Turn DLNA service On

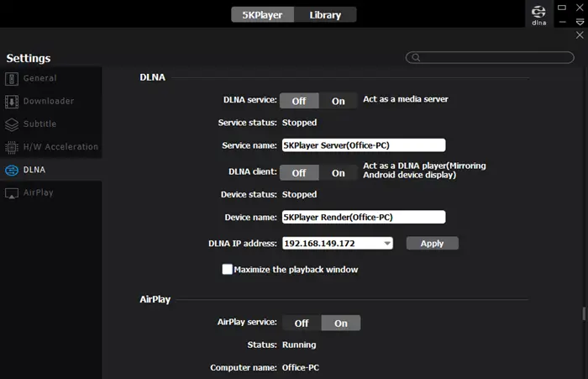[338, 101]
